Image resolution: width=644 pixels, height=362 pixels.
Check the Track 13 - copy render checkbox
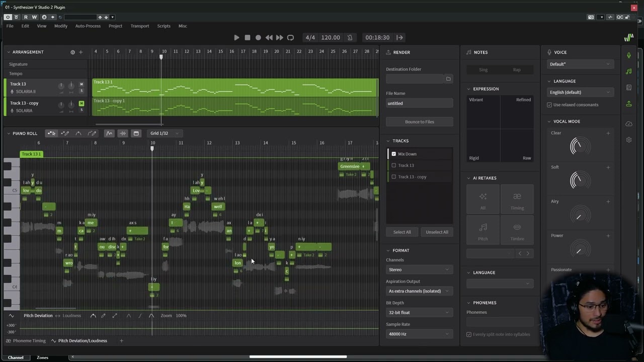394,177
